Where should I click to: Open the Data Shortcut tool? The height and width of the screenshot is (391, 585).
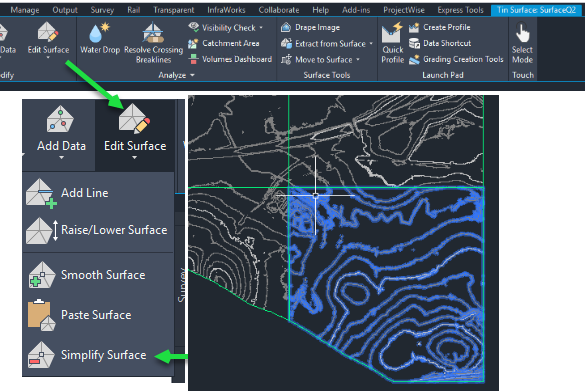tap(439, 43)
